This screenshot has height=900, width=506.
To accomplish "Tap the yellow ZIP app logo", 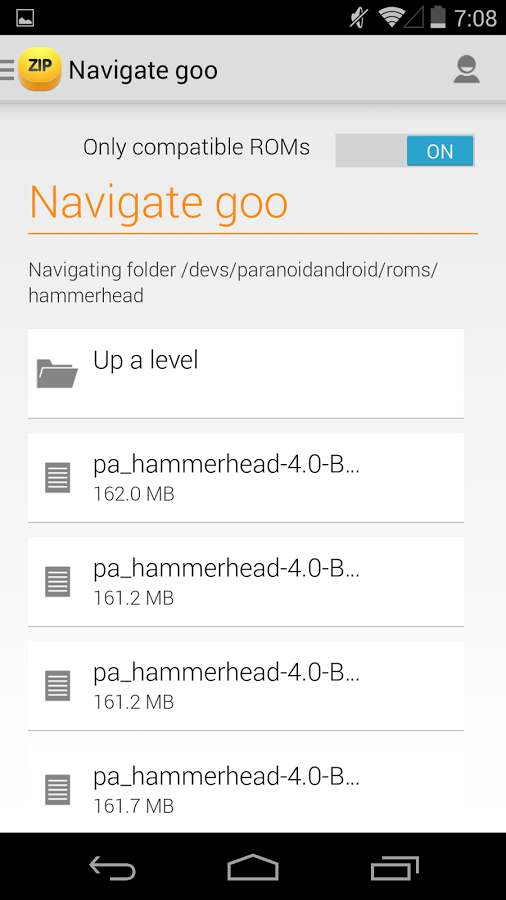I will (40, 69).
